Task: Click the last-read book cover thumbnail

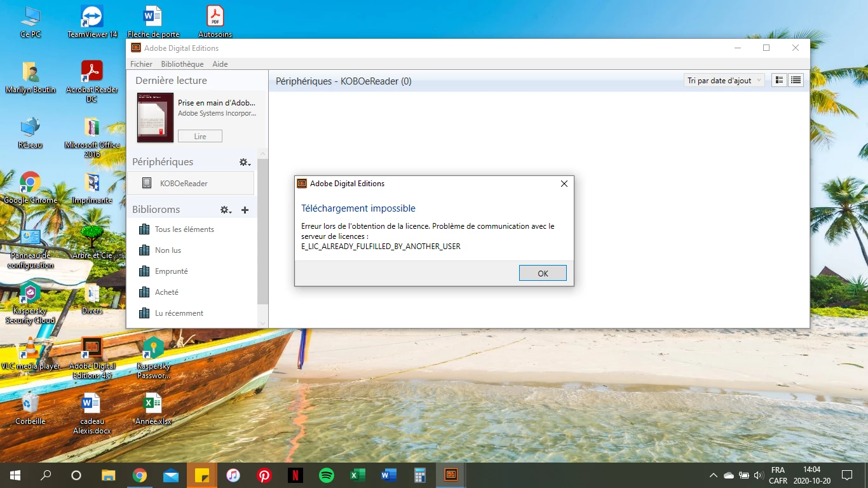Action: point(155,117)
